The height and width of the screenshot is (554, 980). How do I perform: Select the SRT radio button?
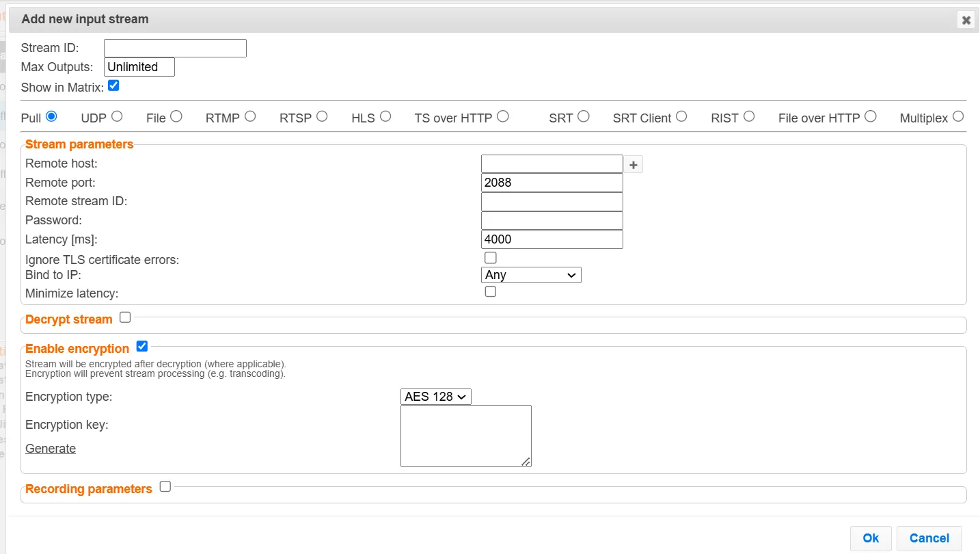click(x=583, y=116)
